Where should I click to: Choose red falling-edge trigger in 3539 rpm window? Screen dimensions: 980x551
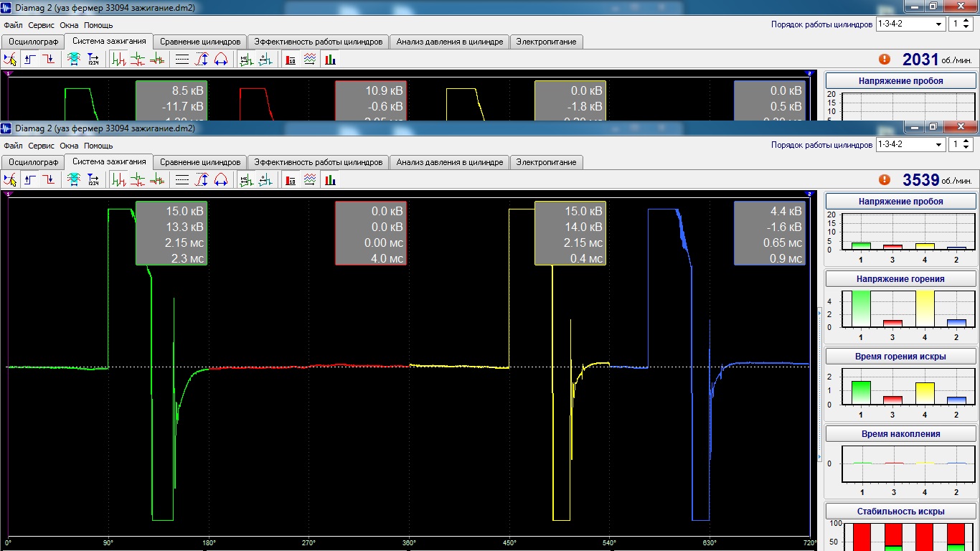(x=48, y=179)
